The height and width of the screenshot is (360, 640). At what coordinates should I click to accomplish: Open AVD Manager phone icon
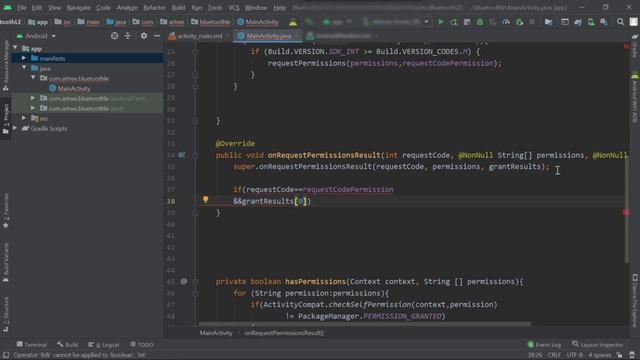pyautogui.click(x=591, y=22)
